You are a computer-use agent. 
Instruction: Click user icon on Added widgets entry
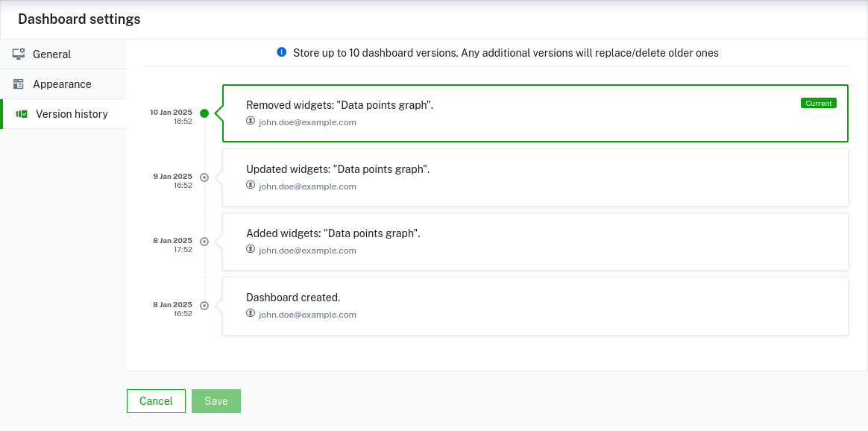coord(251,249)
